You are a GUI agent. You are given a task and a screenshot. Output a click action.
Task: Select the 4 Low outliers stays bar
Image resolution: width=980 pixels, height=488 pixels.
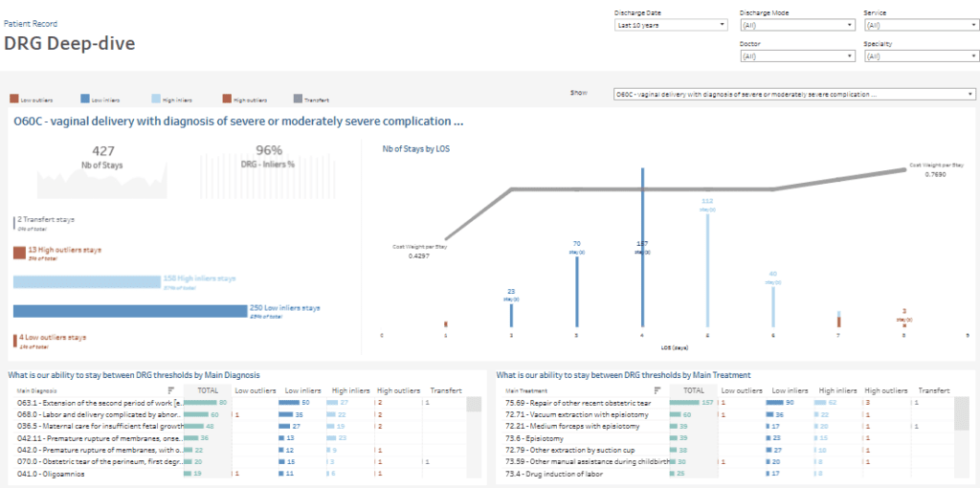click(x=15, y=342)
